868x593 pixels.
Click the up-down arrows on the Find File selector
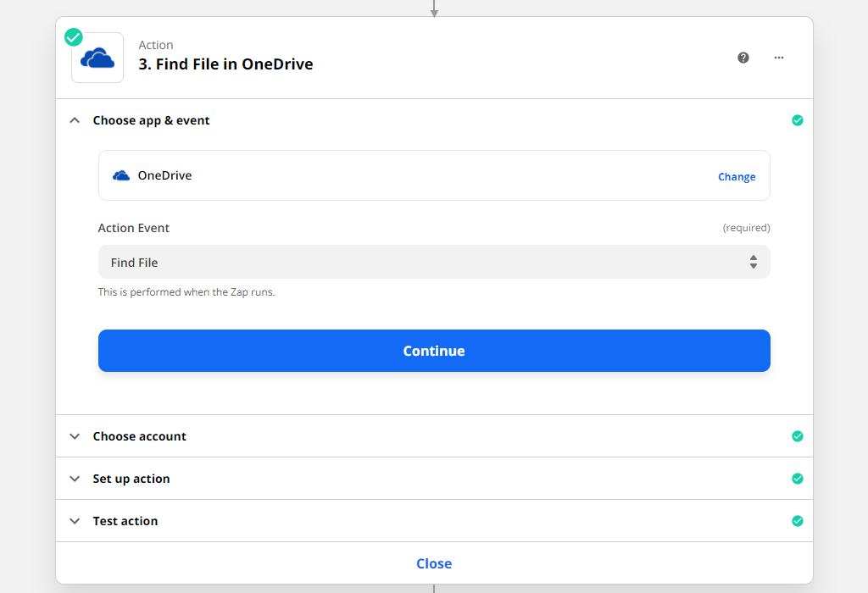point(753,262)
